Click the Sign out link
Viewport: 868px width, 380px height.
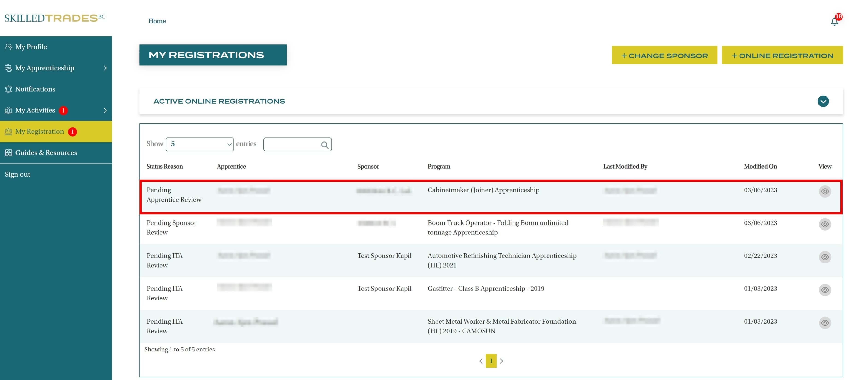(17, 174)
